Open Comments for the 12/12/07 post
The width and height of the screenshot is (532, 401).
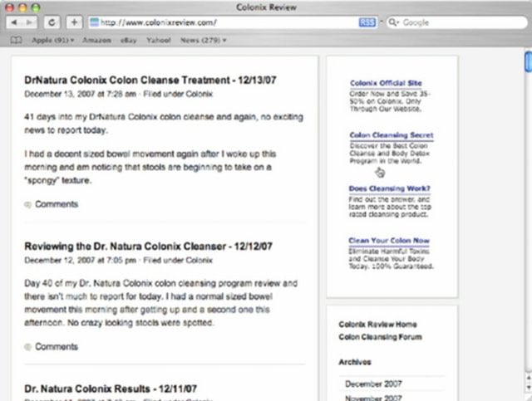(57, 346)
